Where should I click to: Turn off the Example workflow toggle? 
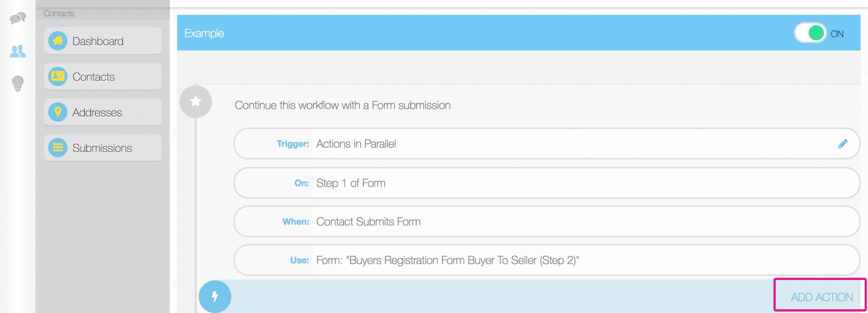(810, 33)
